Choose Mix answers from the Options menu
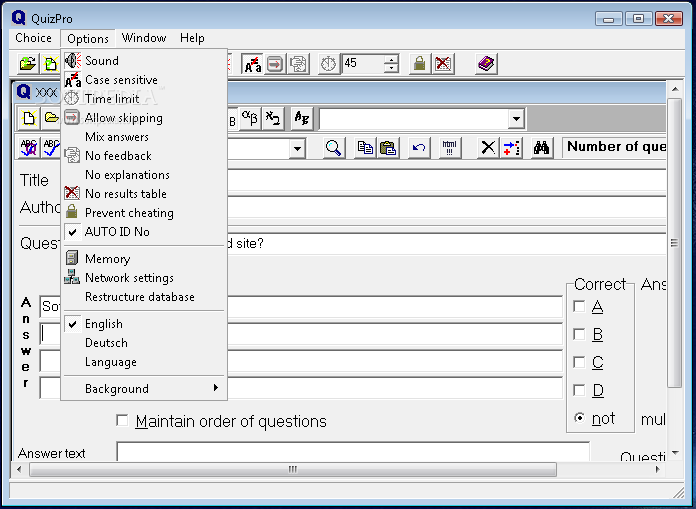 [x=144, y=137]
